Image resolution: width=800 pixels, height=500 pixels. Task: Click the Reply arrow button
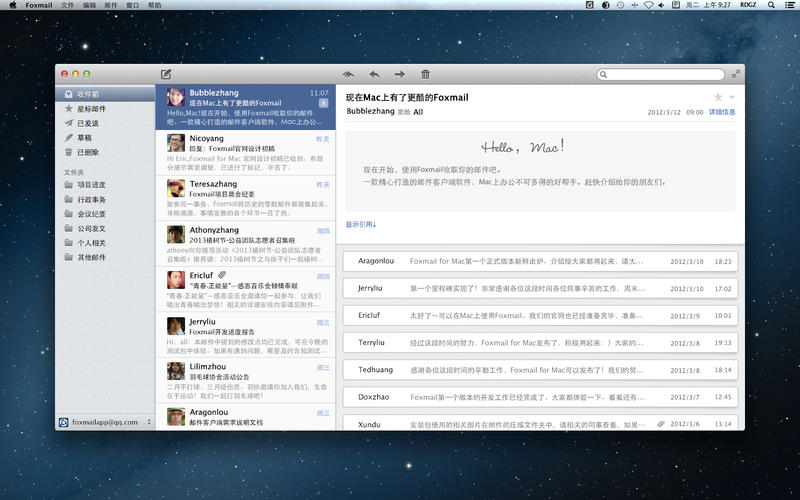coord(374,74)
